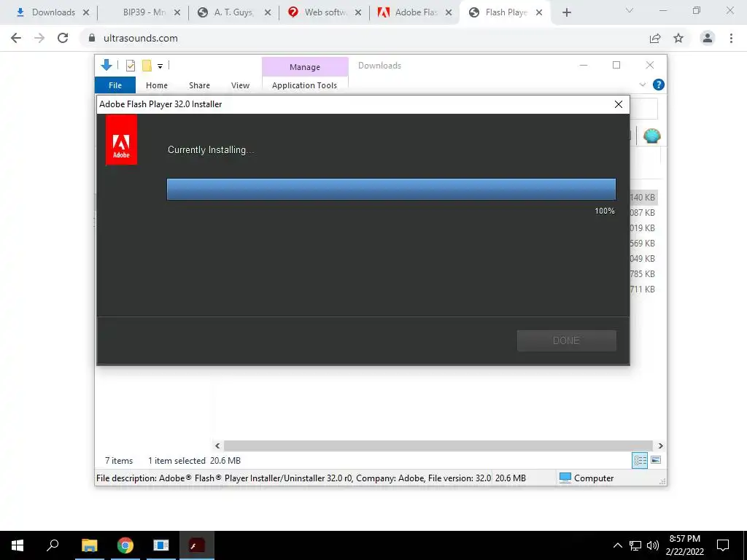
Task: Expand the Customize Quick Access Toolbar dropdown
Action: pyautogui.click(x=160, y=66)
